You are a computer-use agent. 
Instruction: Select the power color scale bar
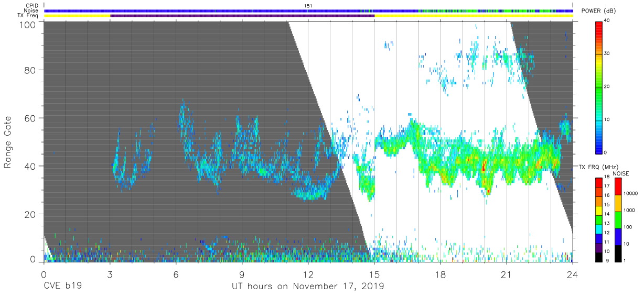(598, 87)
